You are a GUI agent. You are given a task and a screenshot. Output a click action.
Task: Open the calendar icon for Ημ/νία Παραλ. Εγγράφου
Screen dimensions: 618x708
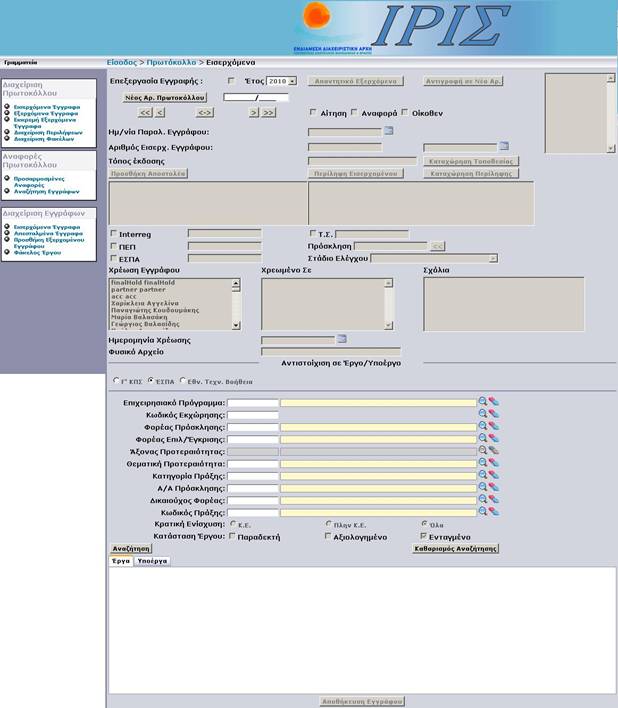[389, 130]
